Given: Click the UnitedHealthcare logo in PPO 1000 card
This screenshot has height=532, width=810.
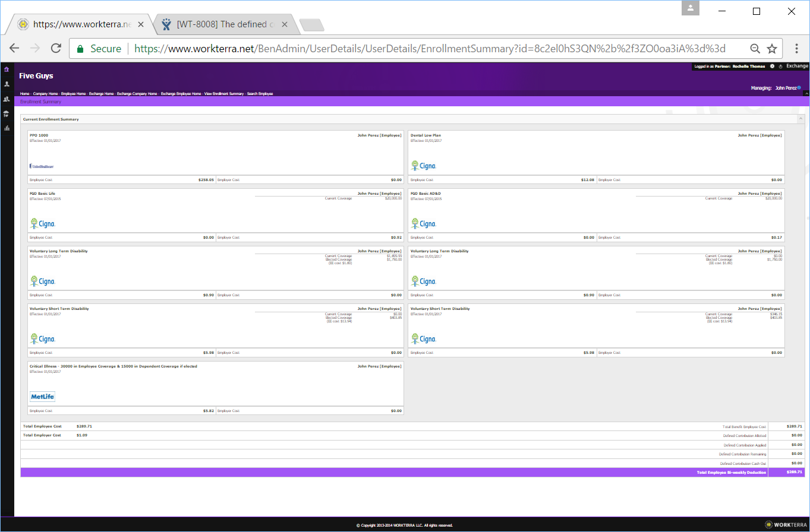Looking at the screenshot, I should pos(42,166).
